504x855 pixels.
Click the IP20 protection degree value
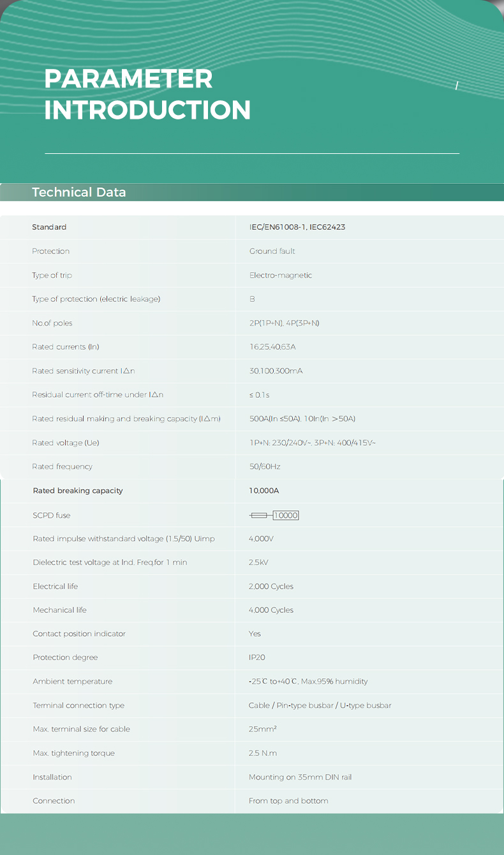tap(257, 658)
